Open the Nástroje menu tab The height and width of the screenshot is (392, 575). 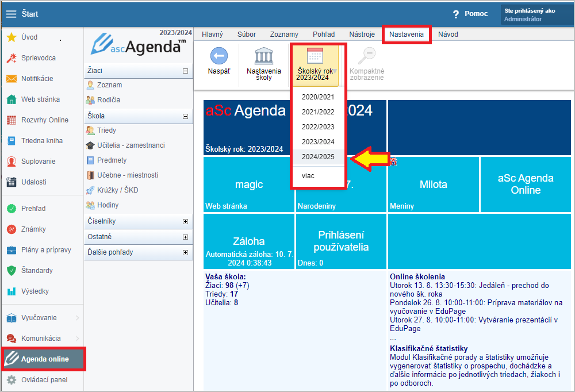tap(362, 34)
